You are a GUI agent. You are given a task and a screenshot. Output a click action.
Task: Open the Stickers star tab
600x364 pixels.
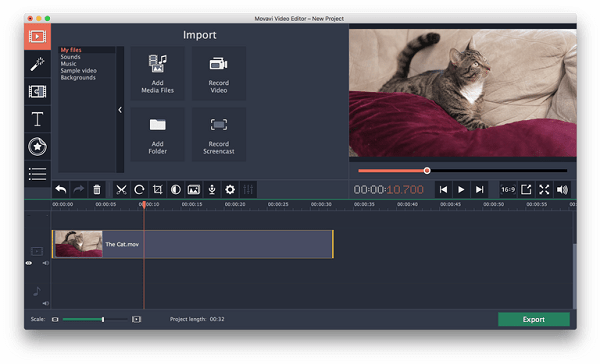tap(38, 146)
